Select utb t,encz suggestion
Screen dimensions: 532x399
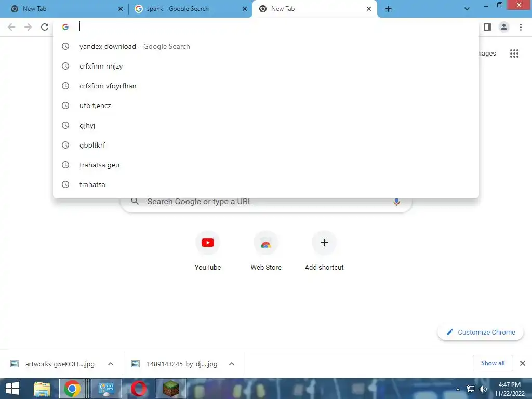[x=266, y=105]
